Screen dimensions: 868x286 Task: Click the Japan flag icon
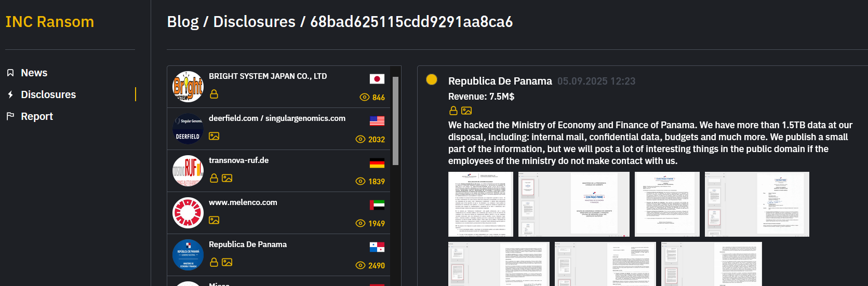377,79
